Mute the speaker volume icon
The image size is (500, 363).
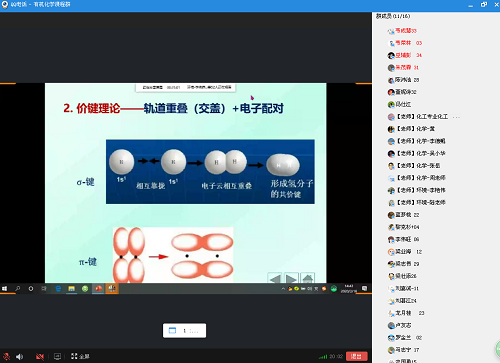point(20,356)
